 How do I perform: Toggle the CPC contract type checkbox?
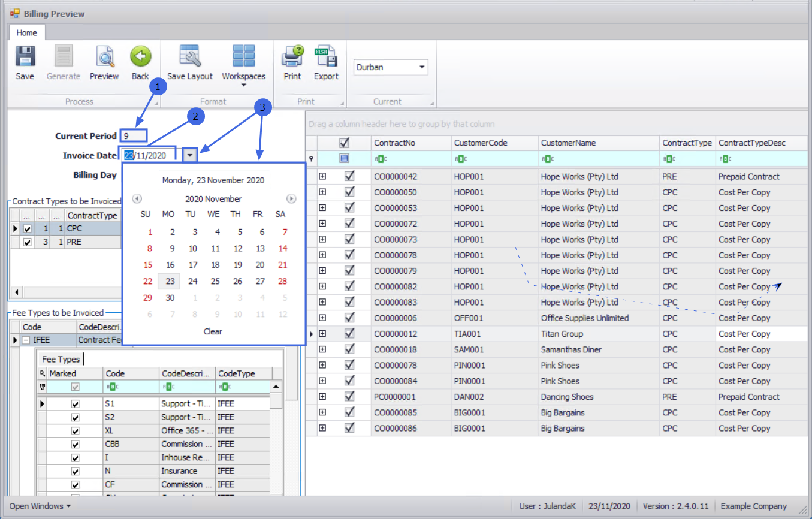(27, 228)
